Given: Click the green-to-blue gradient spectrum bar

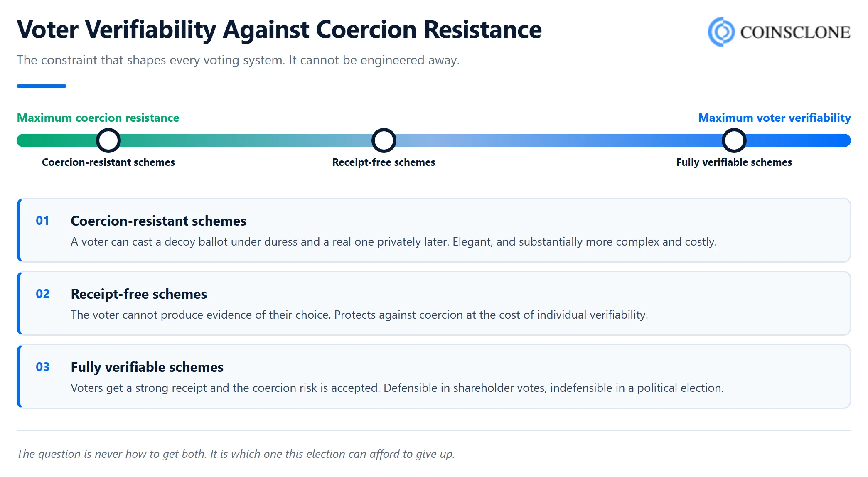Looking at the screenshot, I should tap(434, 140).
